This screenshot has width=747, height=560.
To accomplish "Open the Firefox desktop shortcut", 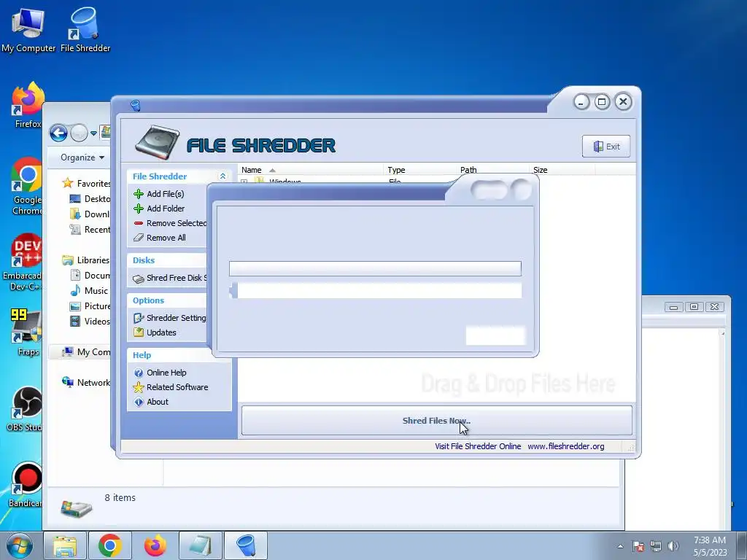I will tap(28, 105).
